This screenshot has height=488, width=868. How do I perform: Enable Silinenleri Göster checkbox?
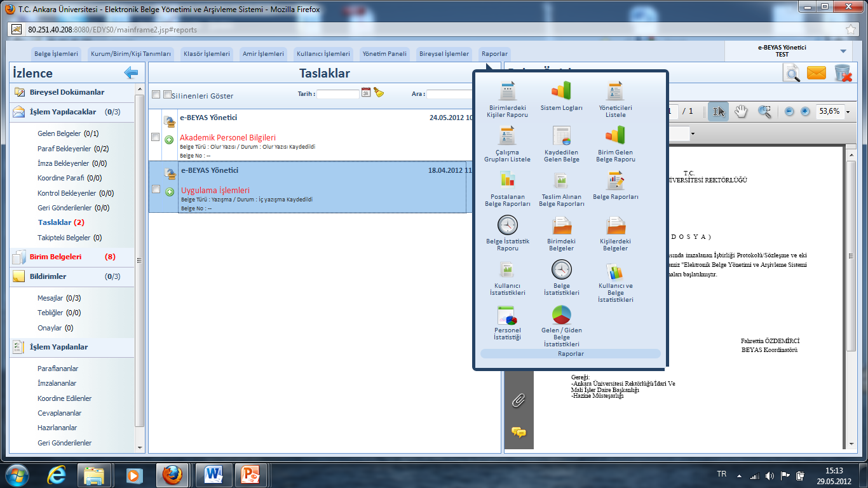(x=167, y=95)
